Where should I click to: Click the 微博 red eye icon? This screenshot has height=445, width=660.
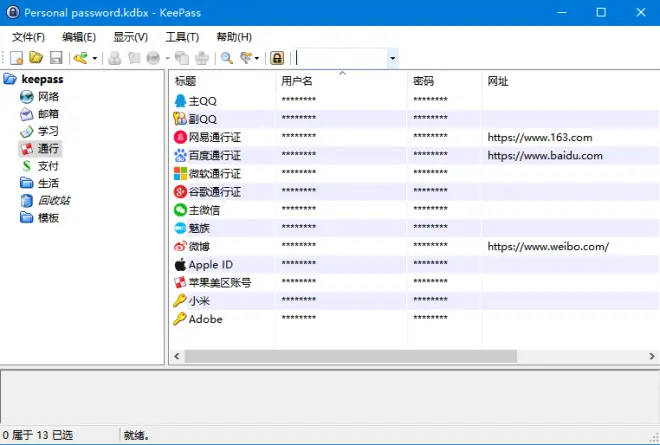[180, 246]
